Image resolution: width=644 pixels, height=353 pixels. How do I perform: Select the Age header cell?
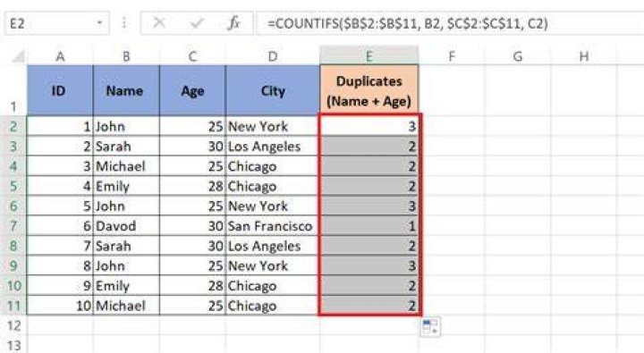point(192,90)
